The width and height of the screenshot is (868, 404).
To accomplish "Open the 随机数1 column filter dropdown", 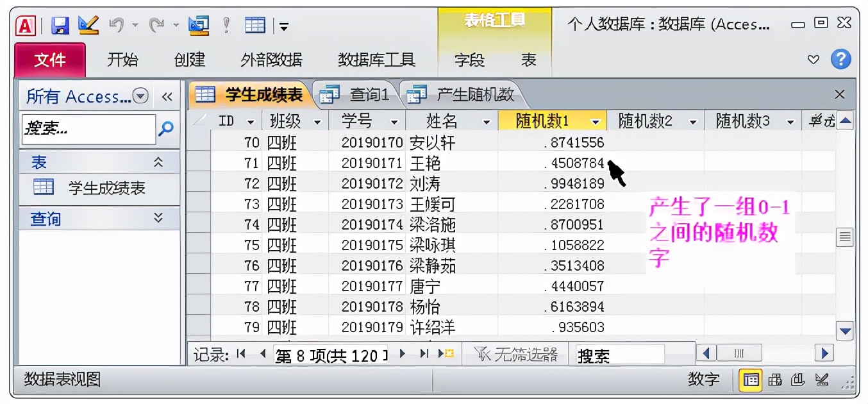I will pyautogui.click(x=595, y=121).
